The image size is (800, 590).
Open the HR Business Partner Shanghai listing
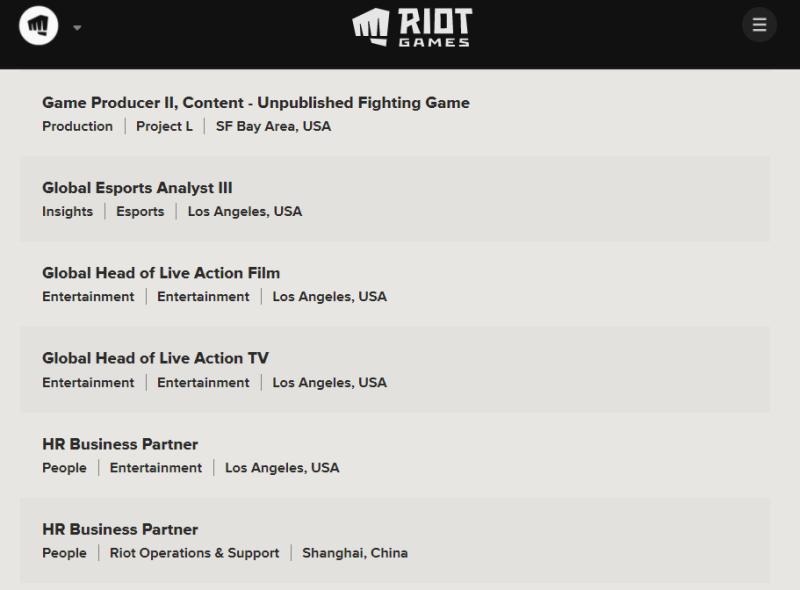tap(120, 529)
